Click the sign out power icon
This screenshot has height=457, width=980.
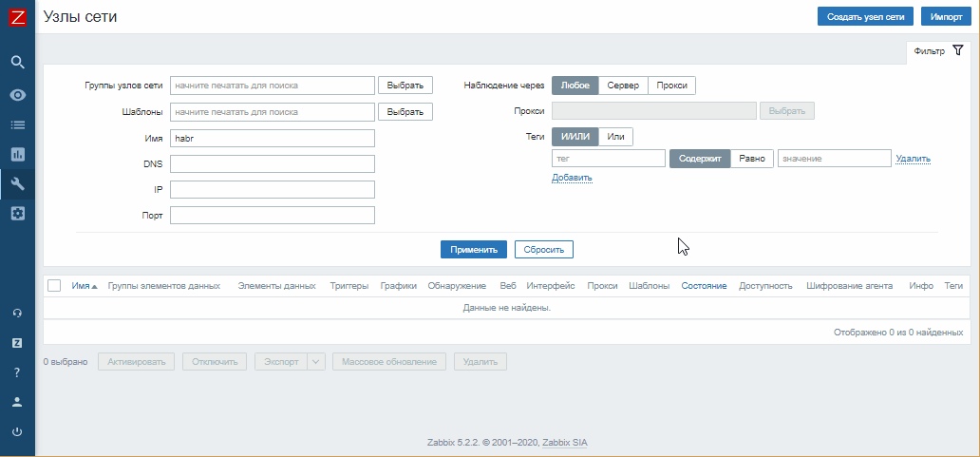(x=17, y=432)
